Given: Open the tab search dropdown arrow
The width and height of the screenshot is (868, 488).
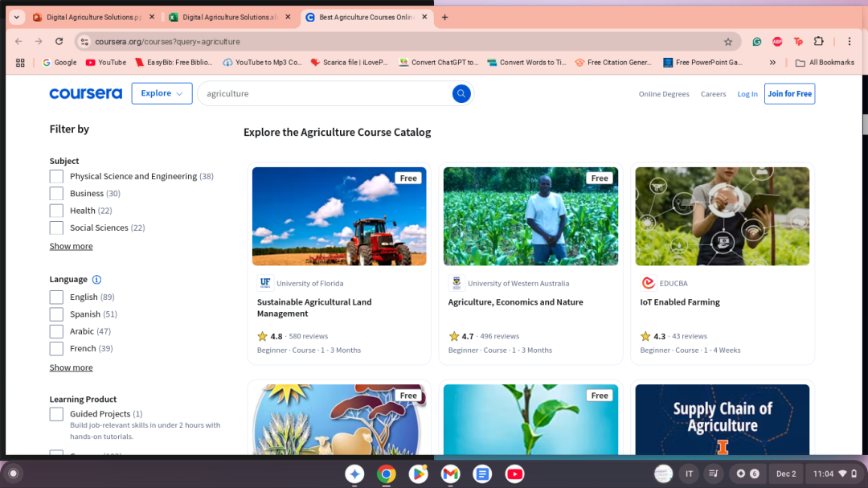Looking at the screenshot, I should [x=17, y=17].
